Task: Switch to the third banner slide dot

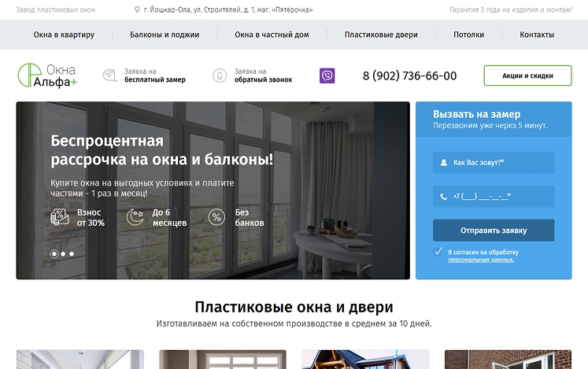Action: coord(72,254)
